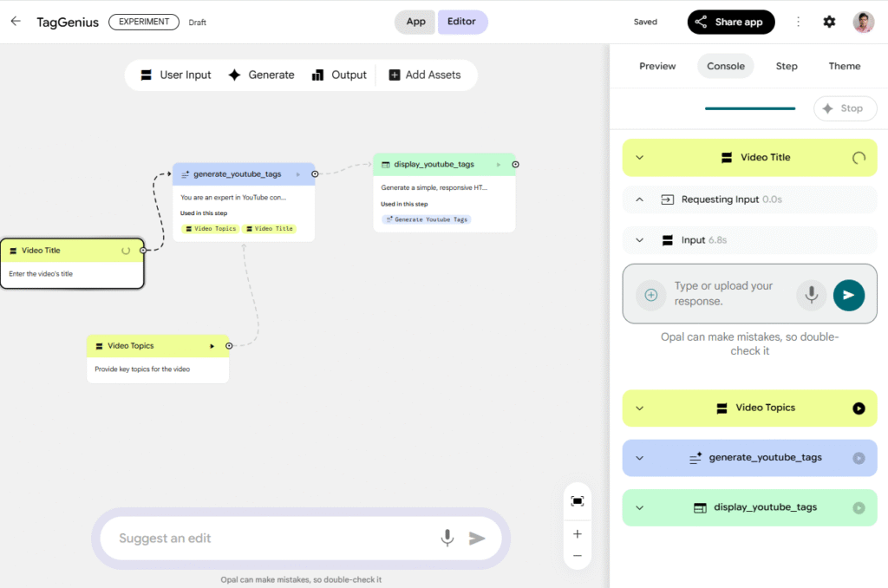This screenshot has height=588, width=888.
Task: Expand the Input 6.8s row
Action: point(640,240)
